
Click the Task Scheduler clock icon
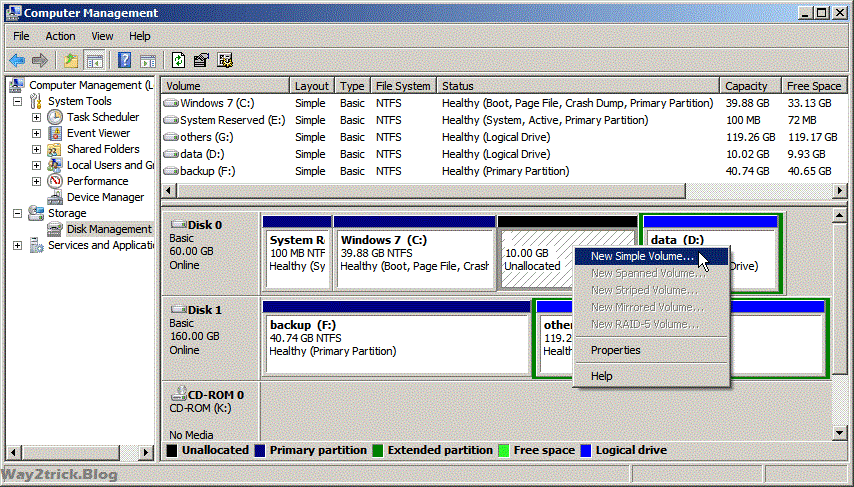click(x=54, y=117)
